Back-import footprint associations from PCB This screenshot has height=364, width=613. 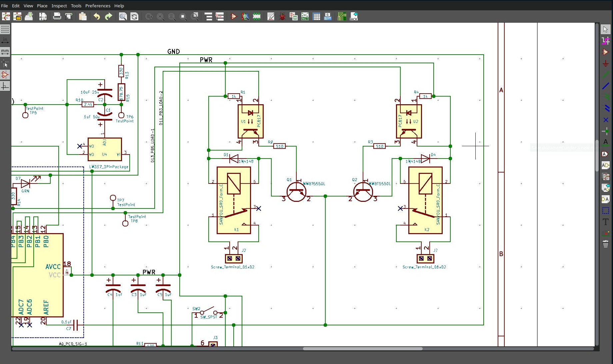pyautogui.click(x=354, y=16)
